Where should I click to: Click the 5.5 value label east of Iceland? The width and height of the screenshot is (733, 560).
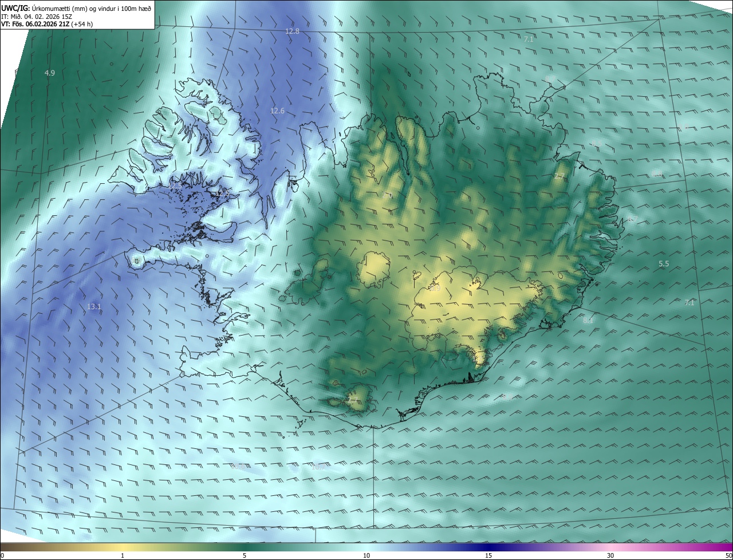[664, 263]
